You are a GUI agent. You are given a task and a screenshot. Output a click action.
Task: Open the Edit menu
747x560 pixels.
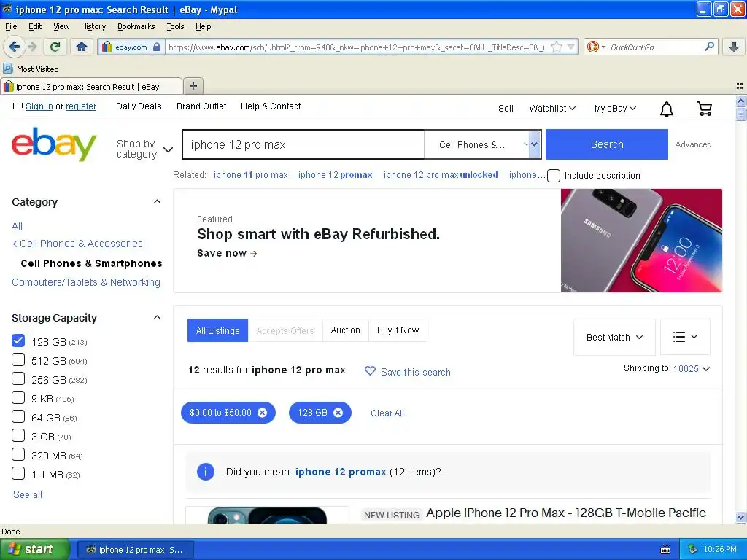click(35, 26)
